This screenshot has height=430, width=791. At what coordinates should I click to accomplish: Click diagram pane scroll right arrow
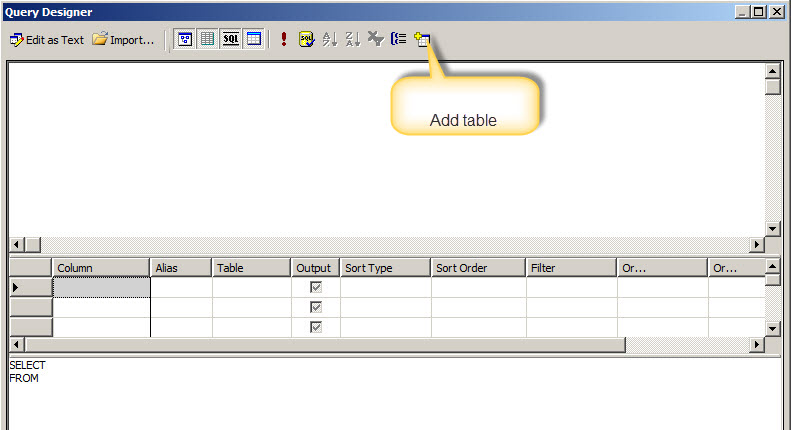756,245
